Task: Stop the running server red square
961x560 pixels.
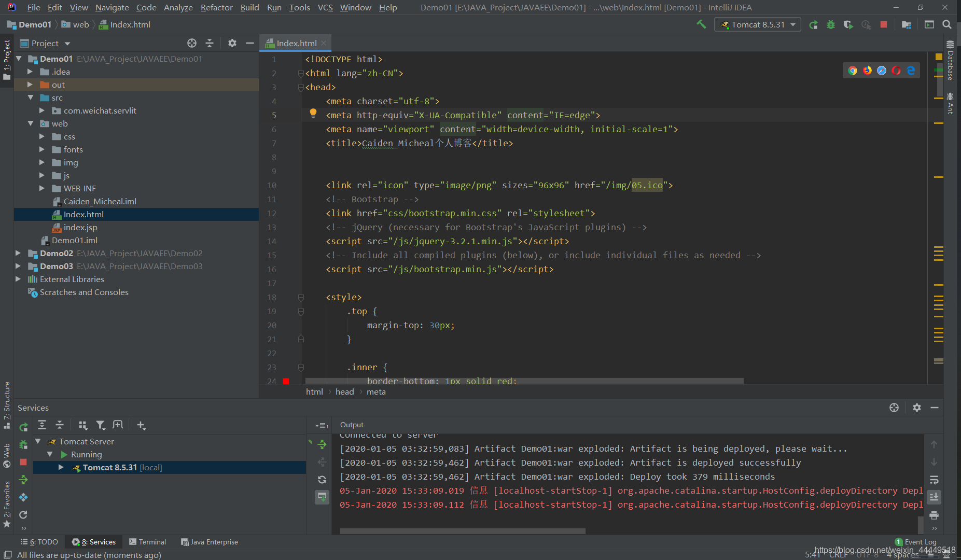Action: click(x=884, y=24)
